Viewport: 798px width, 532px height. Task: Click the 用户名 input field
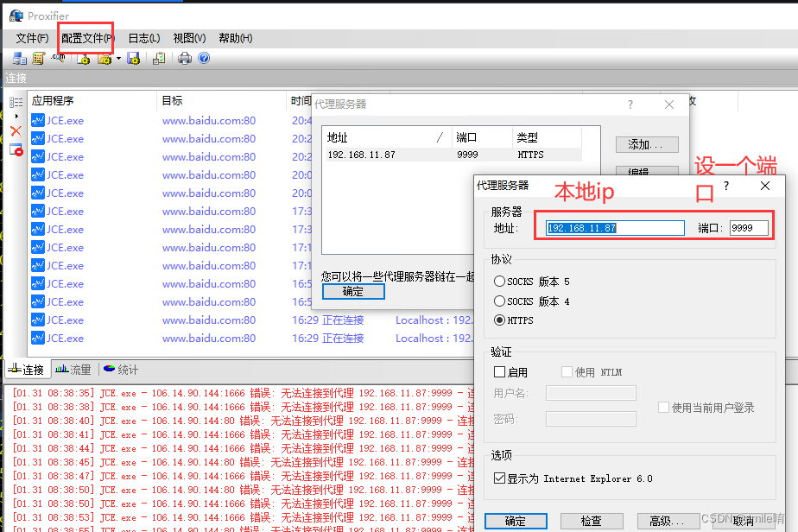591,393
